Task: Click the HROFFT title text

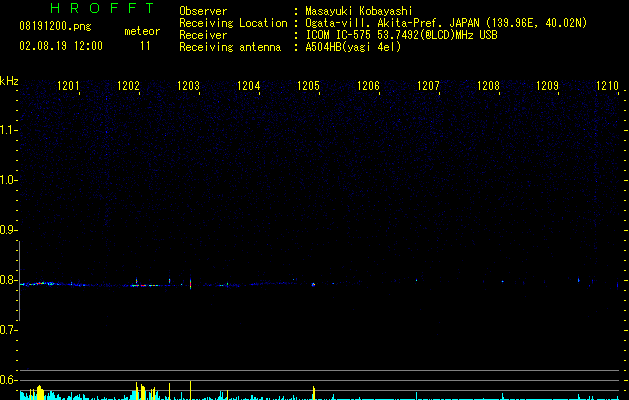Action: 102,8
